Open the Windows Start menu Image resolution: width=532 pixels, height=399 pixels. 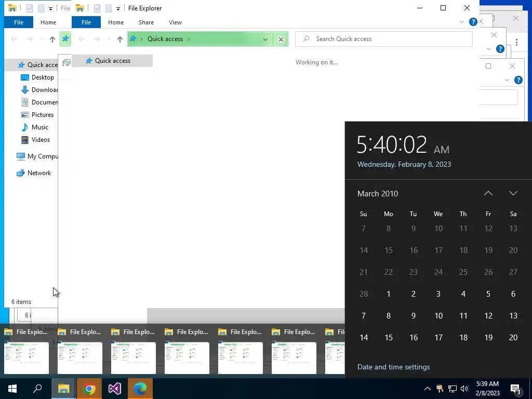[12, 389]
